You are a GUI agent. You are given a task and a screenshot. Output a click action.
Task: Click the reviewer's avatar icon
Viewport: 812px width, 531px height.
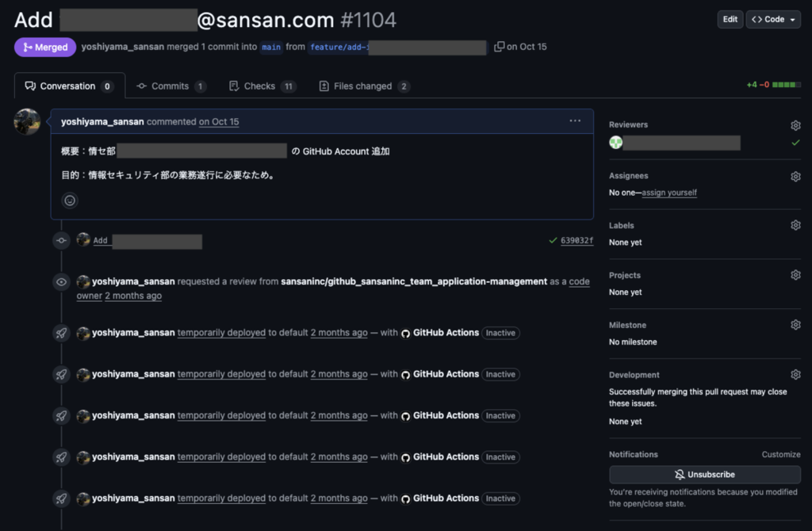pos(615,143)
